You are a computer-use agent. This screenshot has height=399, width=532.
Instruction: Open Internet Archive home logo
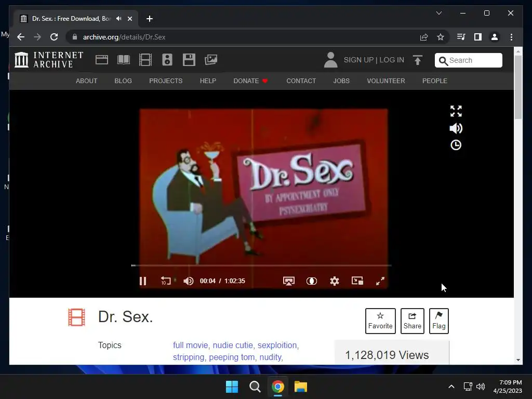pyautogui.click(x=49, y=60)
